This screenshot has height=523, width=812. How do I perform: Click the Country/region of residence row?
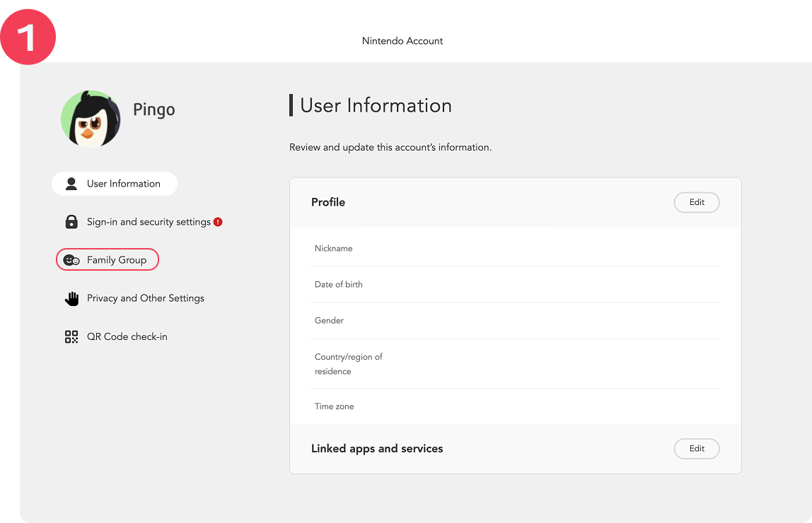point(515,364)
